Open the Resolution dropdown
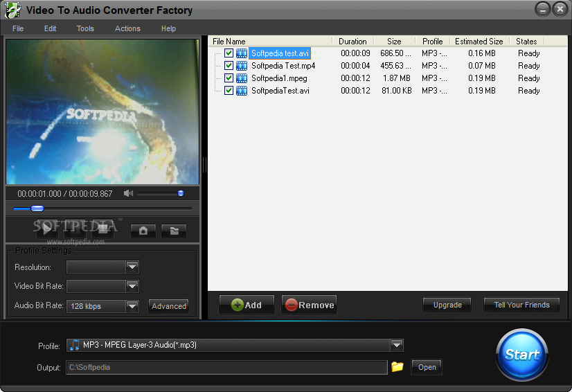 (x=132, y=267)
